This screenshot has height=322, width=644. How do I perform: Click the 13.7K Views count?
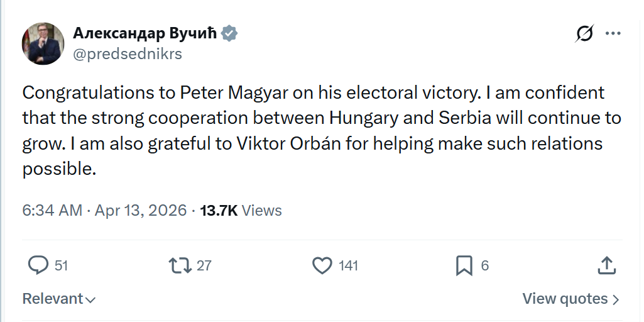coord(241,210)
